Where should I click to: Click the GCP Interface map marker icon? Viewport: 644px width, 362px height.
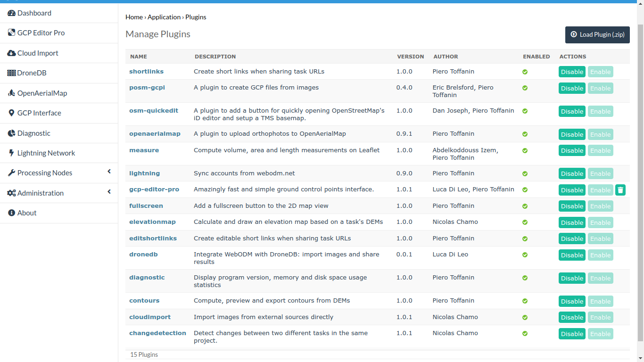(10, 113)
